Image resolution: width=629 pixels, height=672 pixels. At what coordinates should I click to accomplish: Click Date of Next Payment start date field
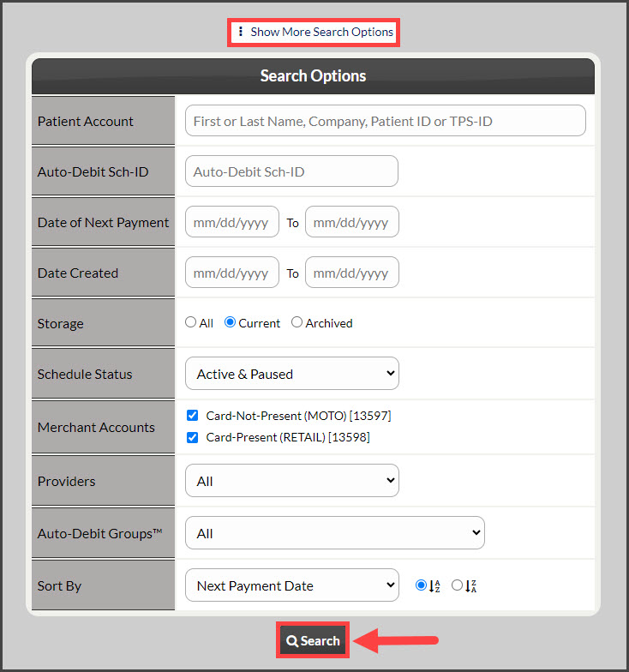point(231,222)
